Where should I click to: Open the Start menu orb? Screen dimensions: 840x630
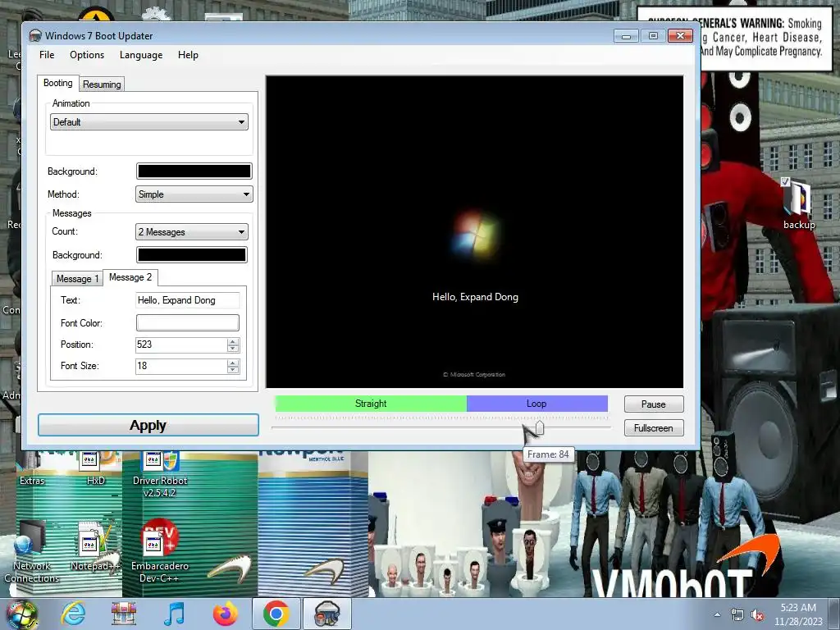point(21,614)
